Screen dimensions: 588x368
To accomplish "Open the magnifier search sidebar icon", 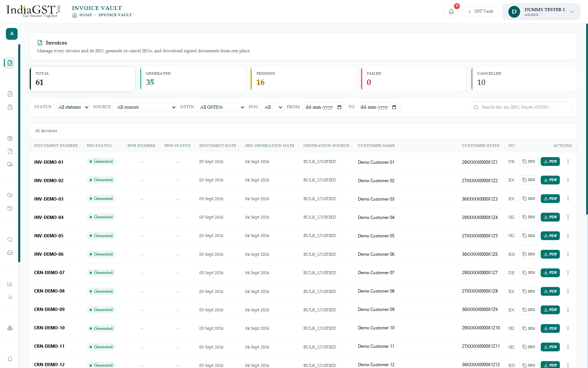I will 10,240.
